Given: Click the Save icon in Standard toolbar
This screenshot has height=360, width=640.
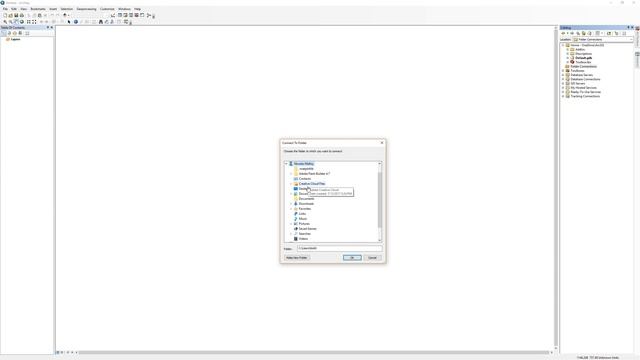Looking at the screenshot, I should tap(16, 15).
